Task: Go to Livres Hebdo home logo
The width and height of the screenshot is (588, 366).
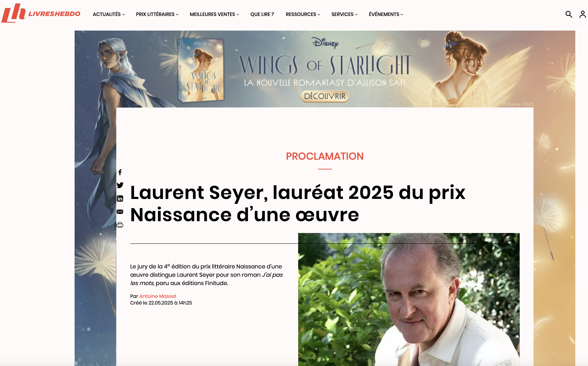Action: click(41, 13)
